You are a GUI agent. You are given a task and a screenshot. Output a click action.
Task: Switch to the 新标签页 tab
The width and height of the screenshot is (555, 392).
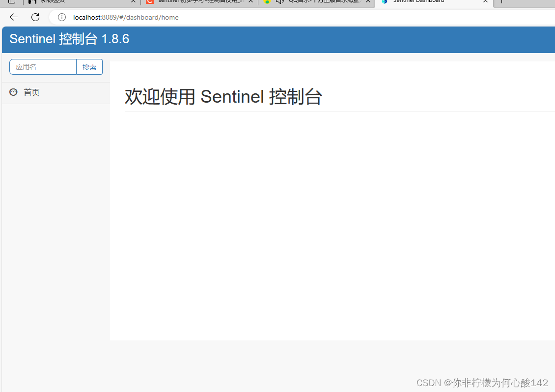pos(74,2)
